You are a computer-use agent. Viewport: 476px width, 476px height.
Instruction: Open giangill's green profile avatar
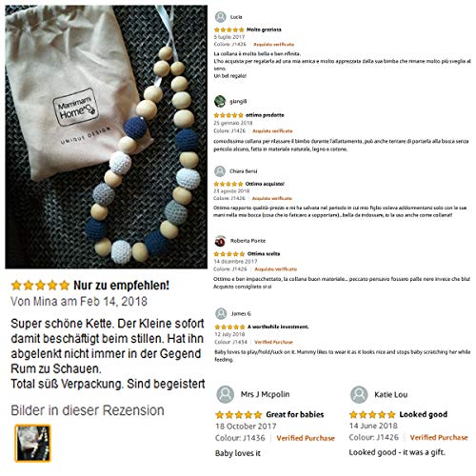tap(220, 101)
